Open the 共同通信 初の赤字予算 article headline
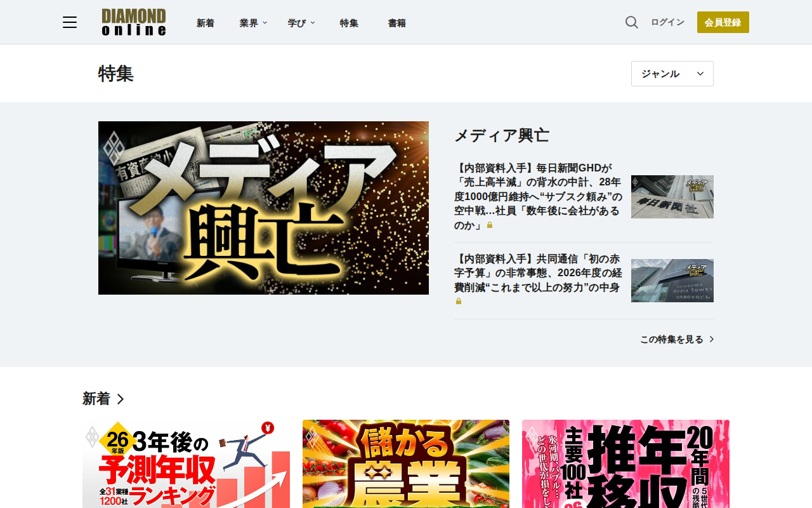812x508 pixels. pos(539,279)
